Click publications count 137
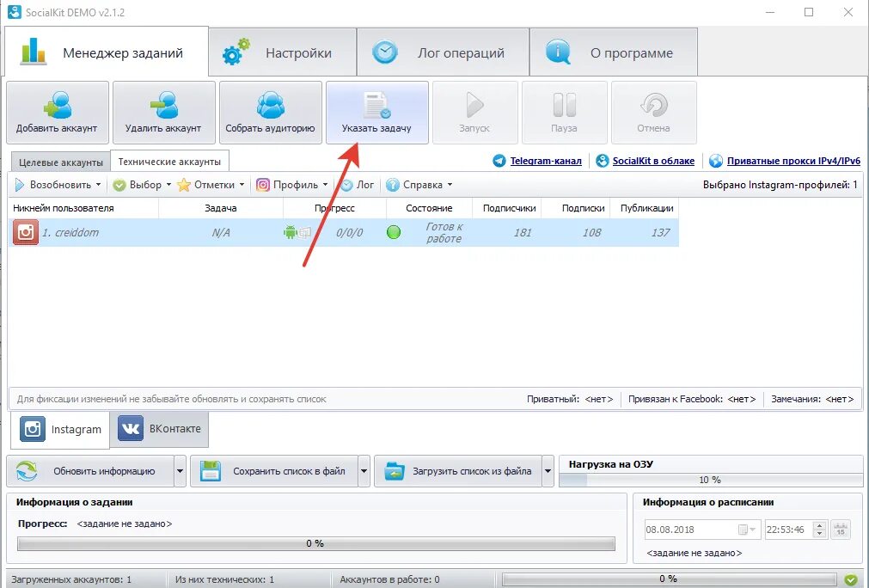The image size is (869, 588). pyautogui.click(x=660, y=233)
